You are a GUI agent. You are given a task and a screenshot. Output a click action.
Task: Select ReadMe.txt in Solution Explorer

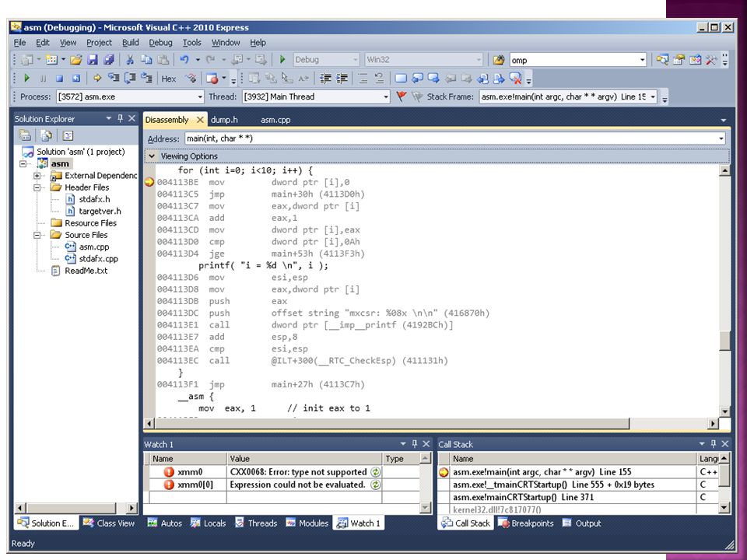(x=86, y=271)
